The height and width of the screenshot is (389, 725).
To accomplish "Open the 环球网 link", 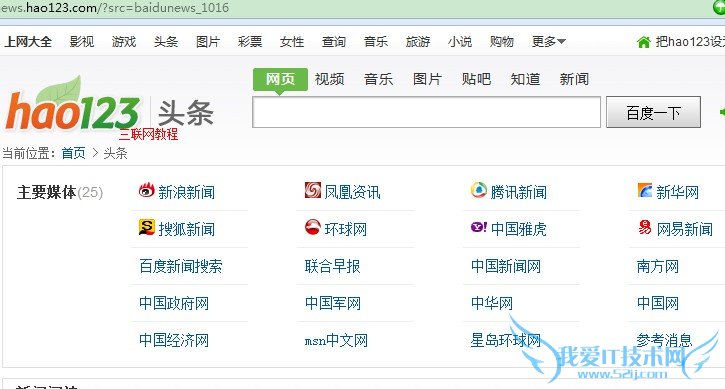I will point(345,229).
